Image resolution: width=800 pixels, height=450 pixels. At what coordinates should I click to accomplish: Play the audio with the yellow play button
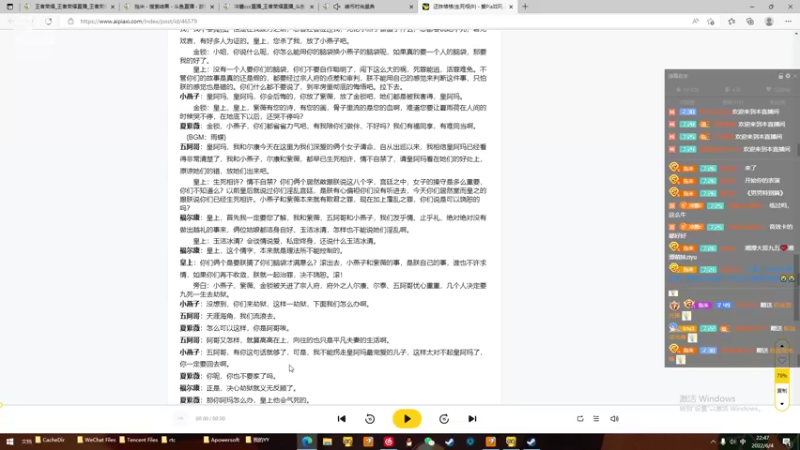tap(407, 419)
